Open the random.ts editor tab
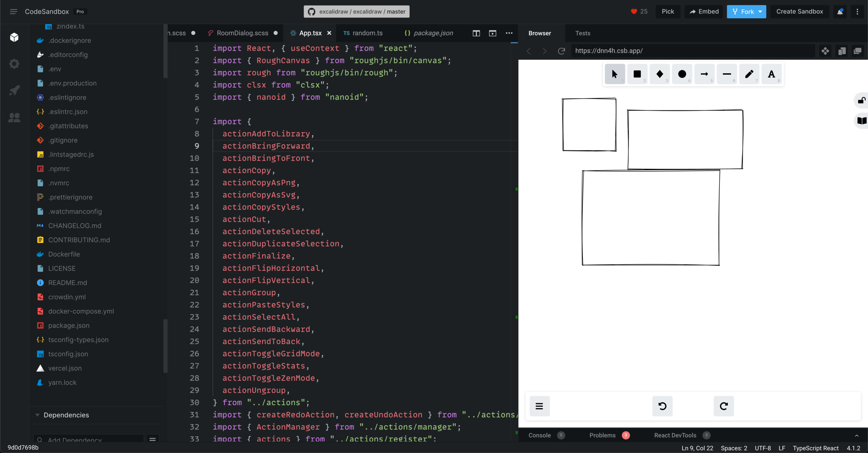The width and height of the screenshot is (868, 453). coord(367,33)
